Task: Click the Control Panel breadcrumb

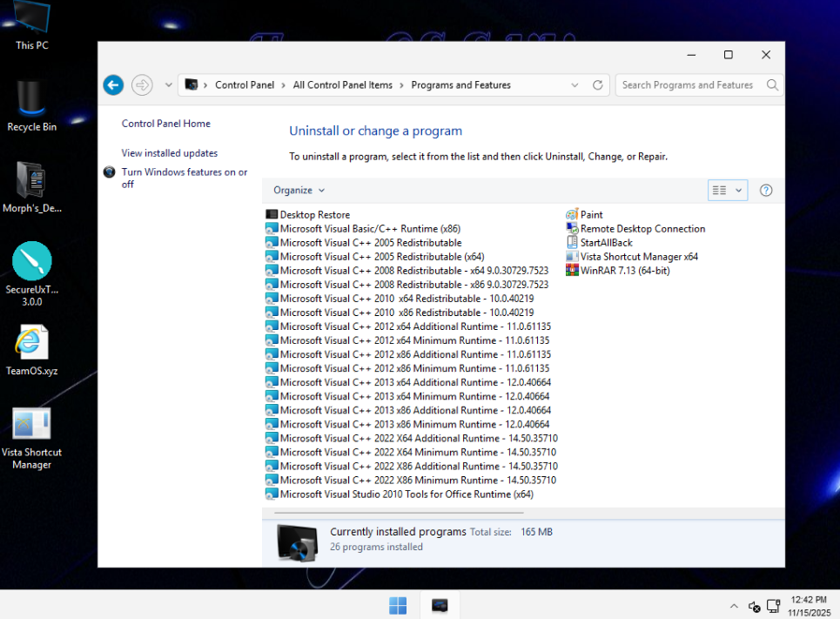Action: [245, 84]
